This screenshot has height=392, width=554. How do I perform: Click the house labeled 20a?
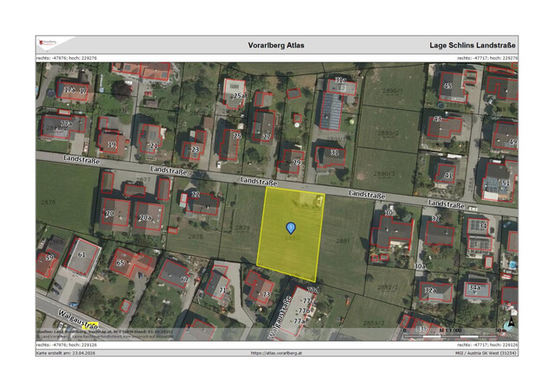(x=145, y=216)
